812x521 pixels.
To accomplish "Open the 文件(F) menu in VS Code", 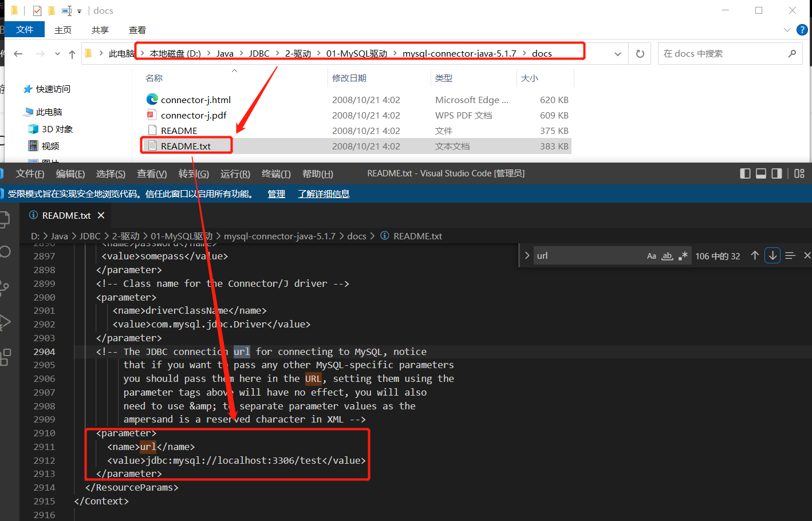I will 30,173.
